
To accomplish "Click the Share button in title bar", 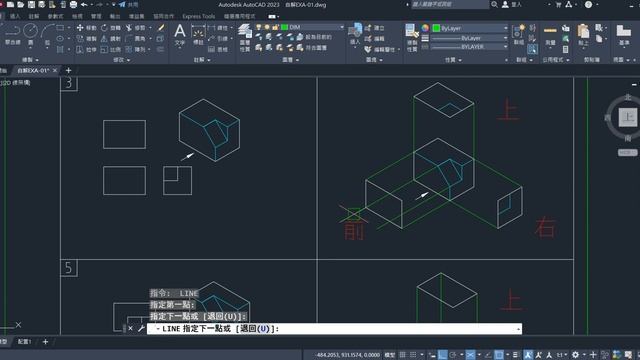I will click(129, 4).
